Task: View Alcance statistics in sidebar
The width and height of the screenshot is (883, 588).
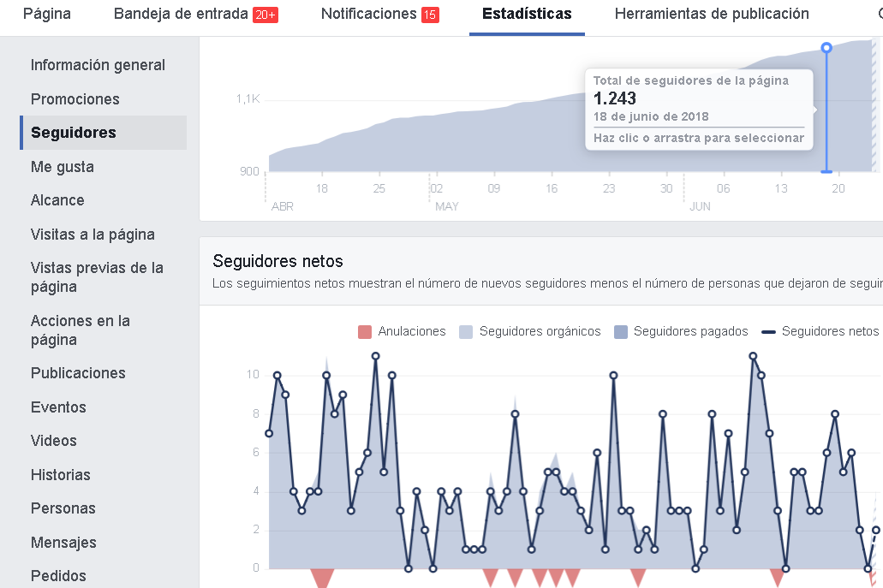Action: (57, 200)
